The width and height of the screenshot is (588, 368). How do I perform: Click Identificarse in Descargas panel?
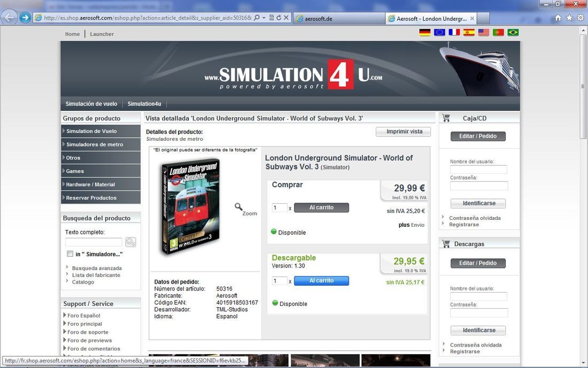[478, 330]
